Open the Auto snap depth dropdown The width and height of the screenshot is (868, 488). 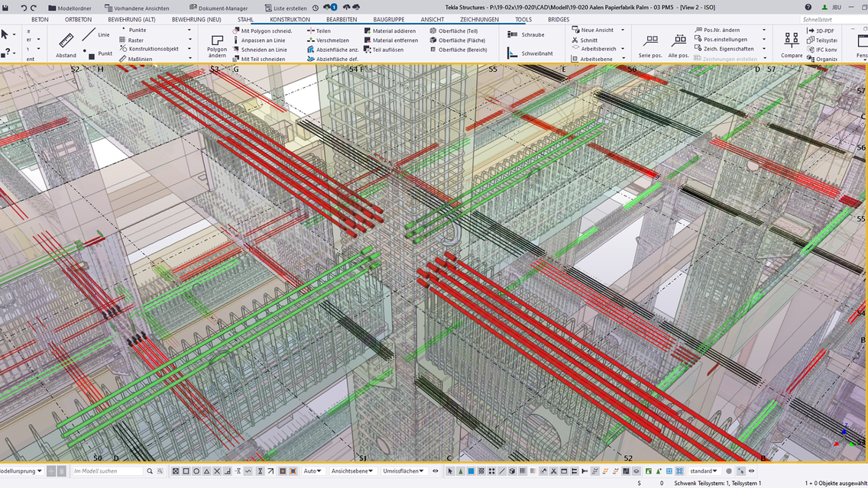[x=313, y=471]
